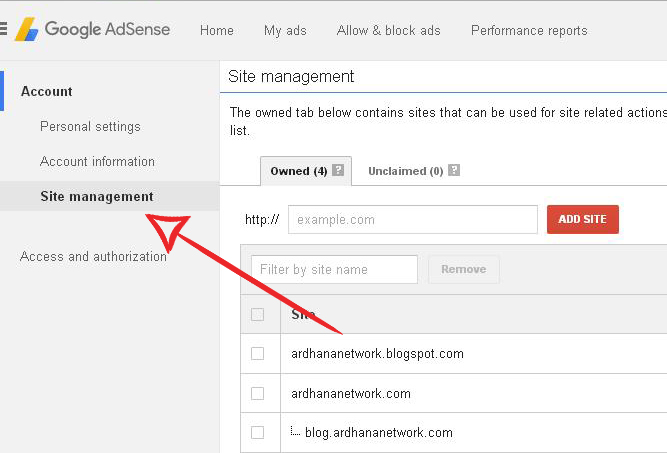Click the Remove button
Viewport: 667px width, 453px height.
pos(464,269)
